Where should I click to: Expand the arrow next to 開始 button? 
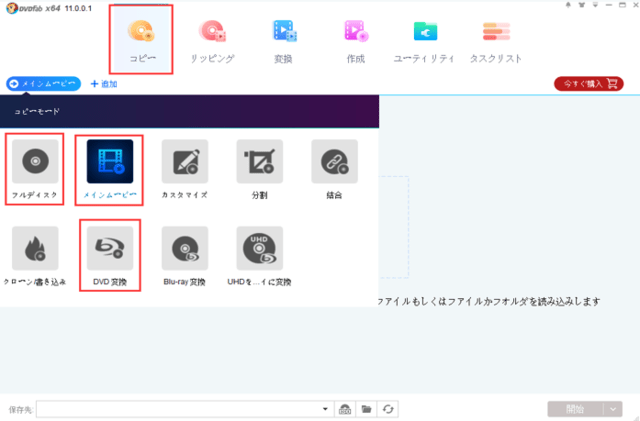pyautogui.click(x=613, y=409)
